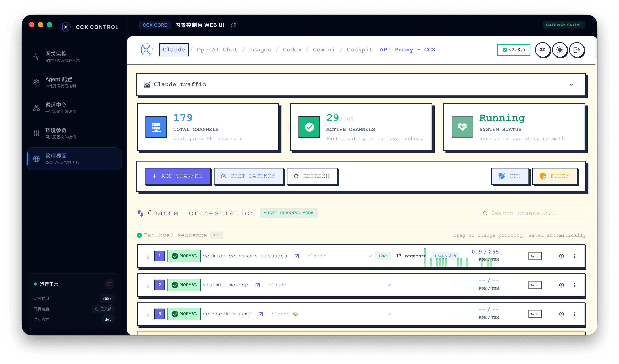Click the CCX CORE badge
Image resolution: width=619 pixels, height=364 pixels.
click(x=155, y=25)
